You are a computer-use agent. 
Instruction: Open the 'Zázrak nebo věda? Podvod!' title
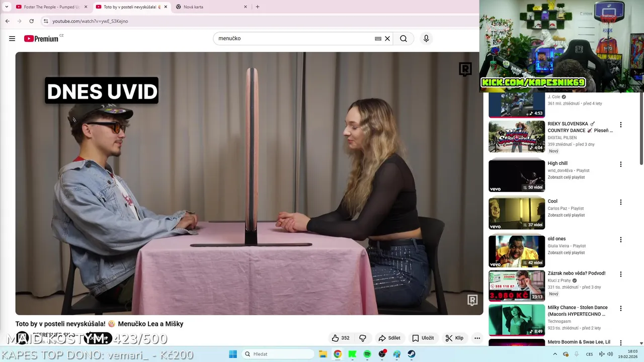tap(577, 274)
